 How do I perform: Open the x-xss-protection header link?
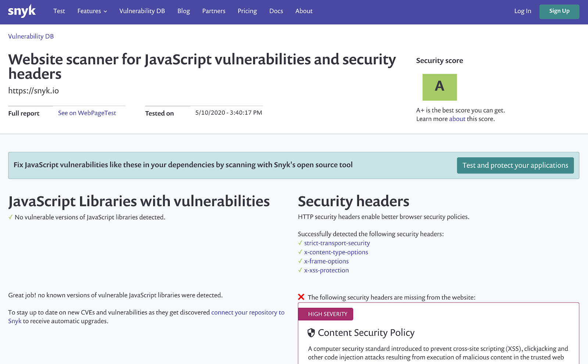pos(326,270)
